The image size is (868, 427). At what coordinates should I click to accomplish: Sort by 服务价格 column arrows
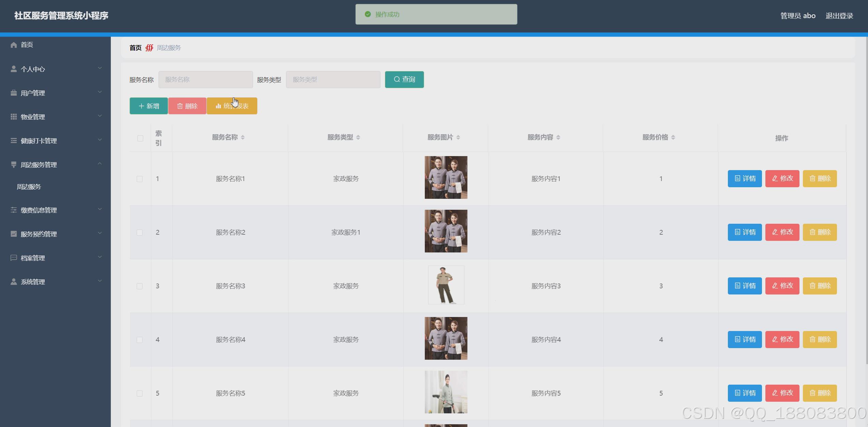(x=673, y=137)
